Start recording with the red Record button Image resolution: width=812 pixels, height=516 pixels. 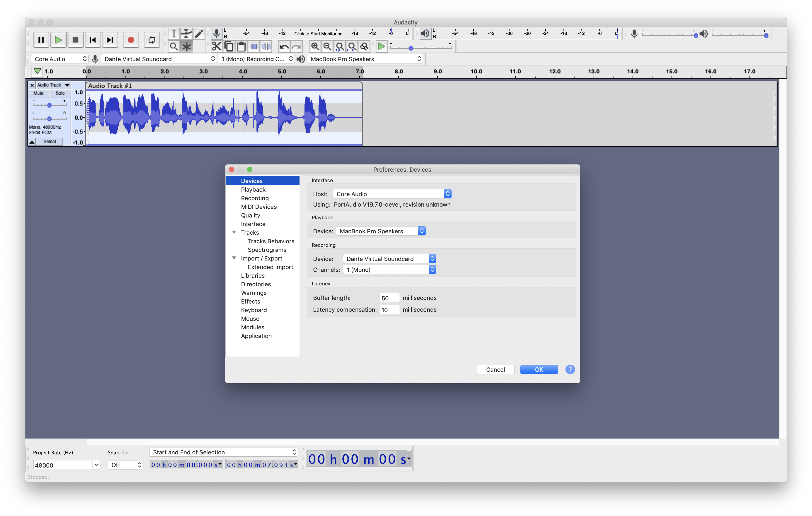tap(131, 40)
